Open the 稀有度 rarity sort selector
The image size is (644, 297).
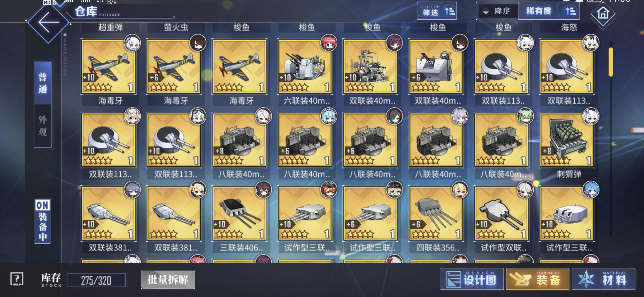(x=549, y=11)
